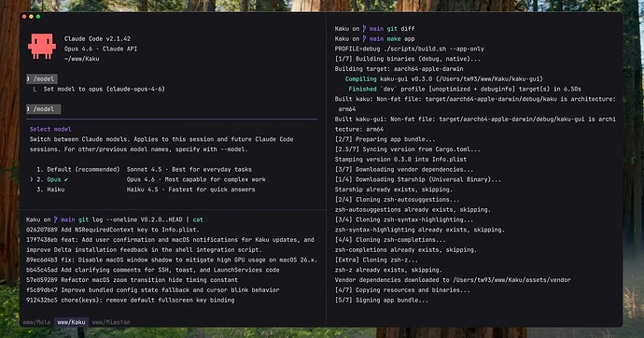This screenshot has width=644, height=338.
Task: Click the prompt chevron of second /model command
Action: point(28,109)
